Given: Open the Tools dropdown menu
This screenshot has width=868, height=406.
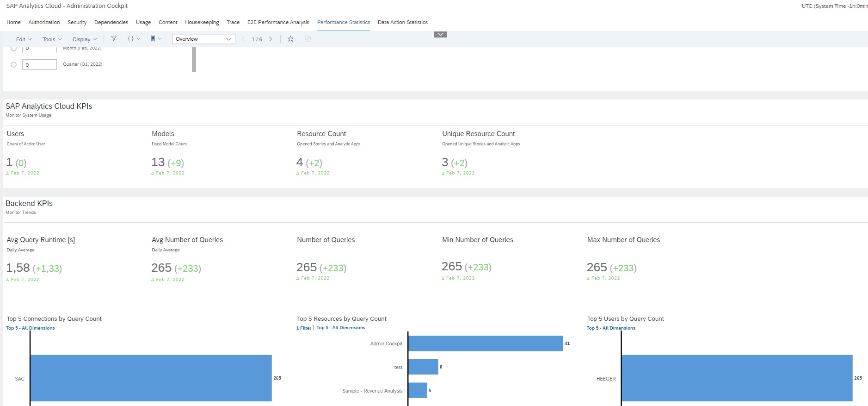Looking at the screenshot, I should [x=52, y=39].
